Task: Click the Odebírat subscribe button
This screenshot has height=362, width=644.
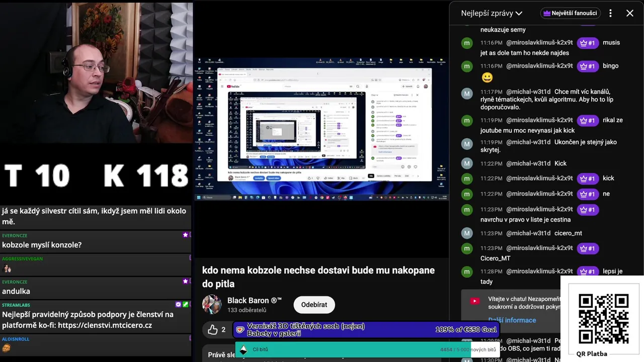Action: [314, 305]
